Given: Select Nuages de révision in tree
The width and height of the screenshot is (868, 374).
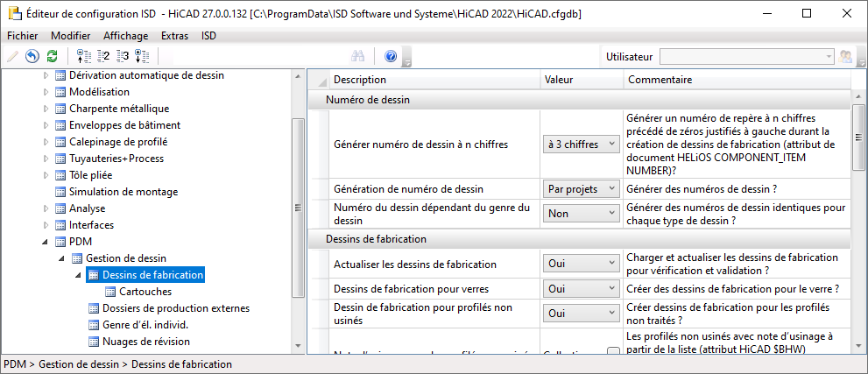Looking at the screenshot, I should pos(145,342).
